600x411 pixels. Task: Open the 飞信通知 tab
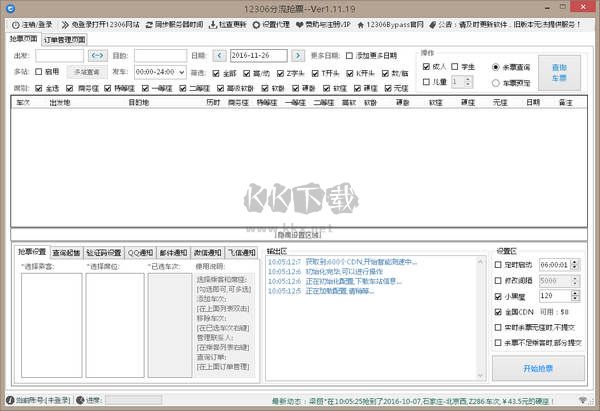[x=241, y=253]
